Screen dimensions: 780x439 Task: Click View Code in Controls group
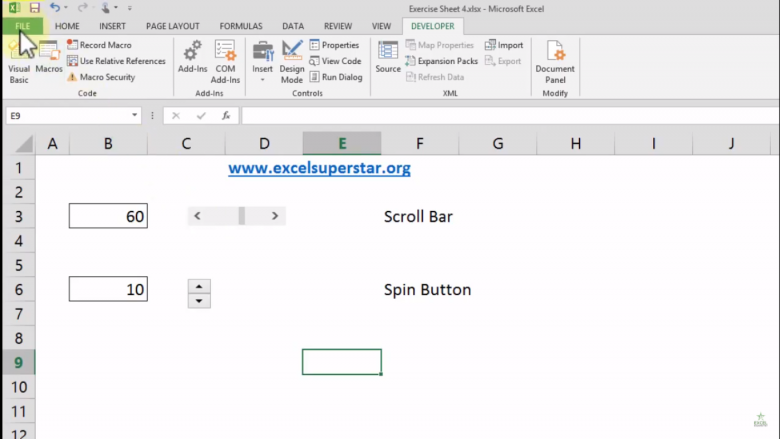click(335, 61)
